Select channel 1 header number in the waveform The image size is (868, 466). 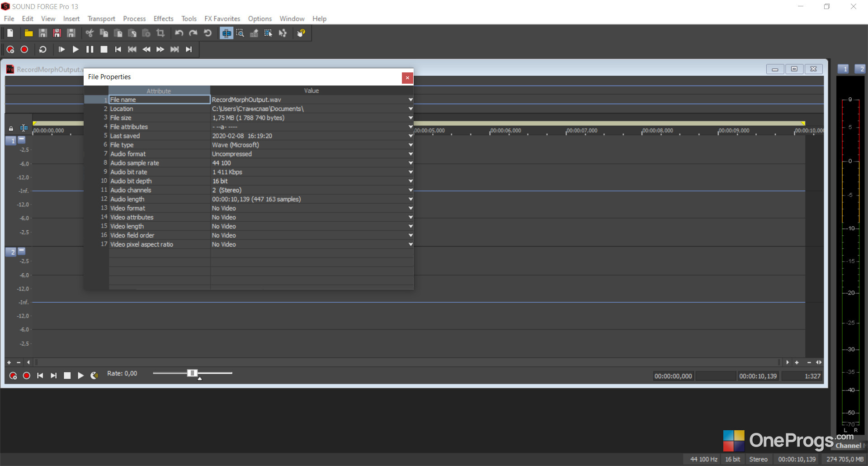coord(11,141)
